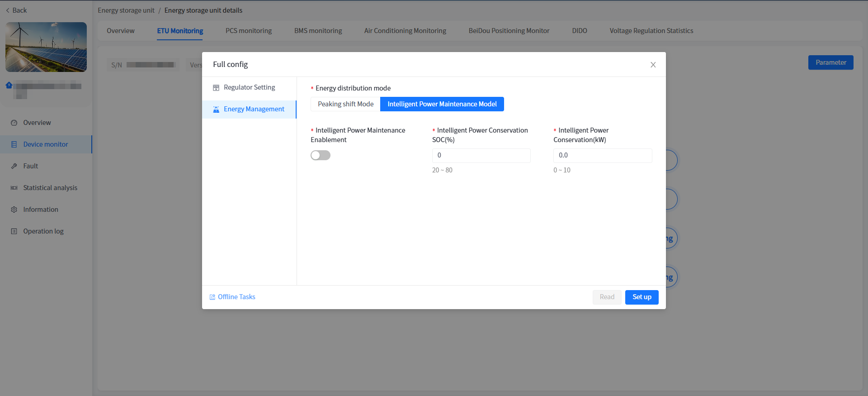Click the sidebar Overview gauge icon
Screen dimensions: 868x396
(14, 123)
